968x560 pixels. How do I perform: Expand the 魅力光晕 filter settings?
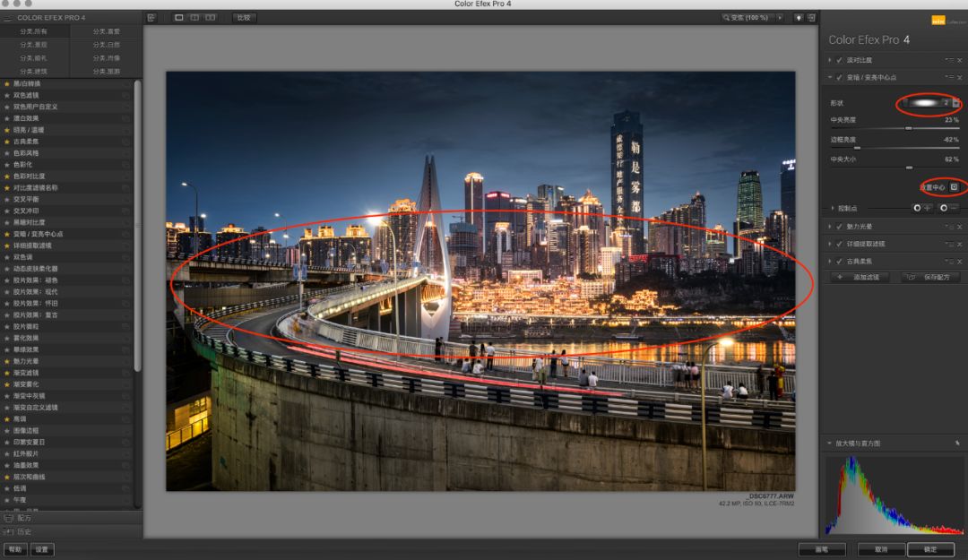tap(830, 228)
